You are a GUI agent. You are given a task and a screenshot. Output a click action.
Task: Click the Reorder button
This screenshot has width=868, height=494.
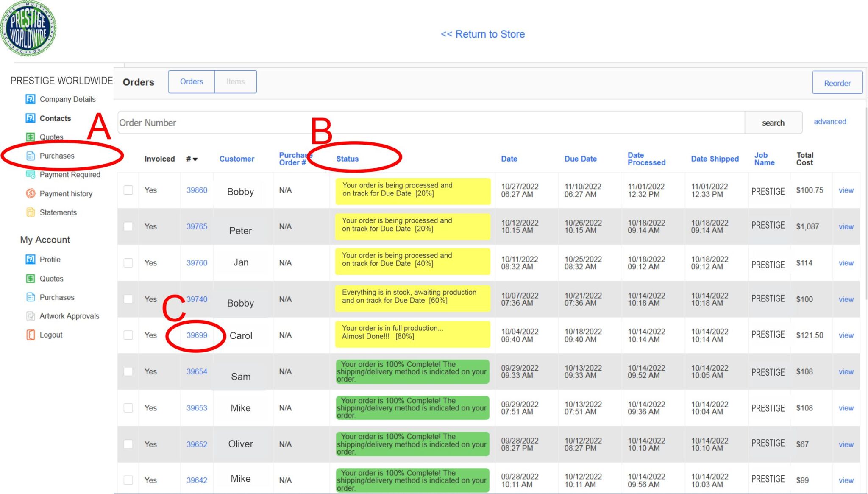837,83
